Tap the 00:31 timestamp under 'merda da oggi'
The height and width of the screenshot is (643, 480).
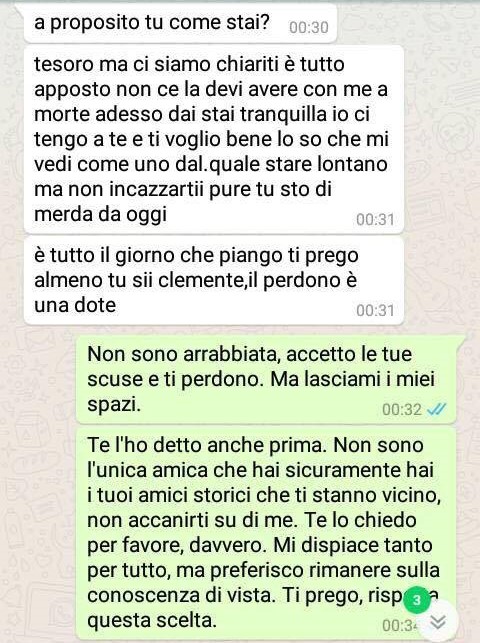[375, 219]
